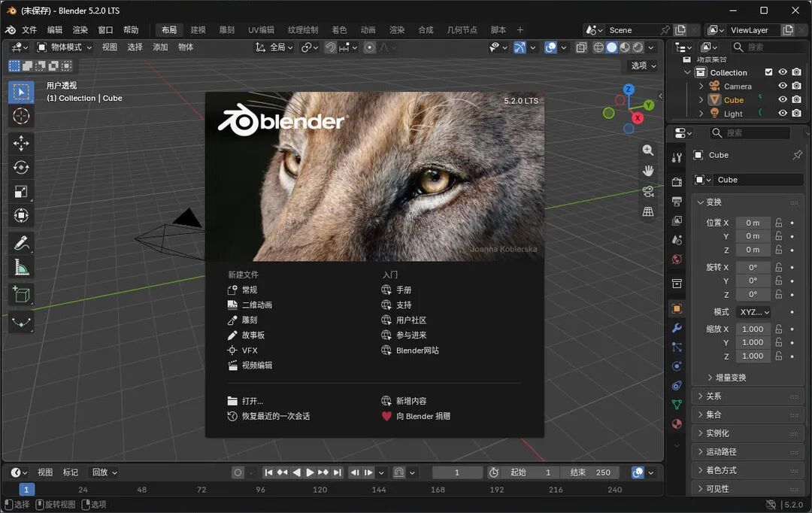812x513 pixels.
Task: Toggle proportional editing button
Action: click(369, 47)
